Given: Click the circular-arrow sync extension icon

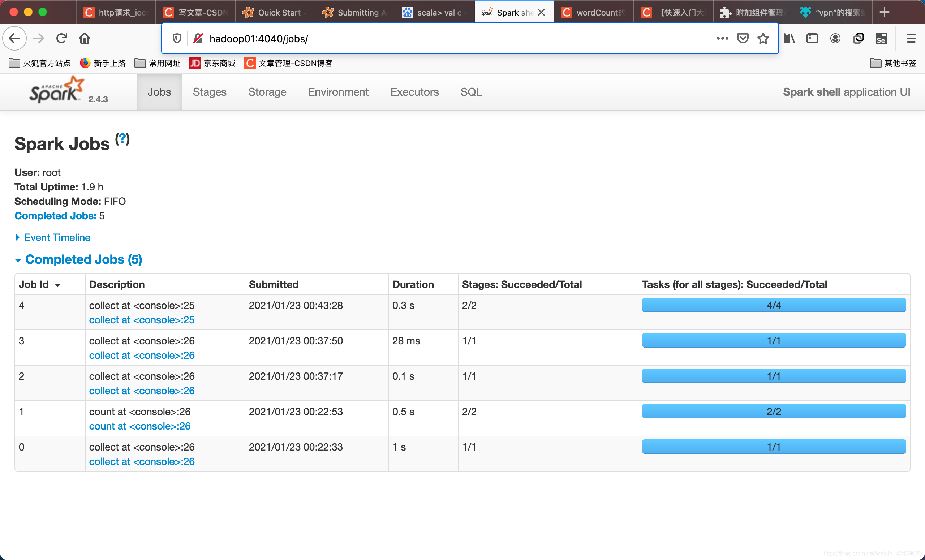Looking at the screenshot, I should [859, 38].
